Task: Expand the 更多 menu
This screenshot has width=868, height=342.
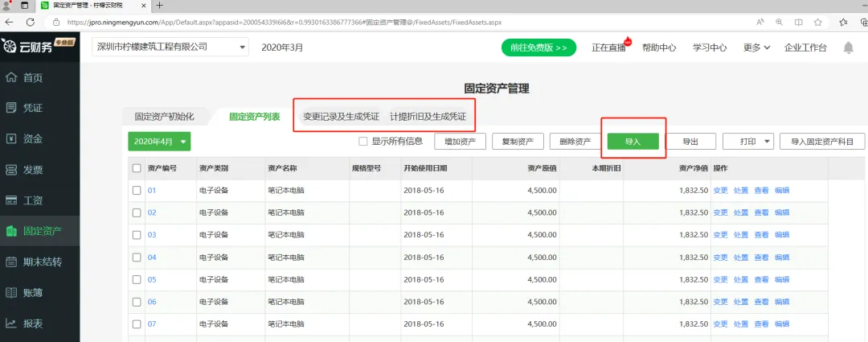Action: pos(757,47)
